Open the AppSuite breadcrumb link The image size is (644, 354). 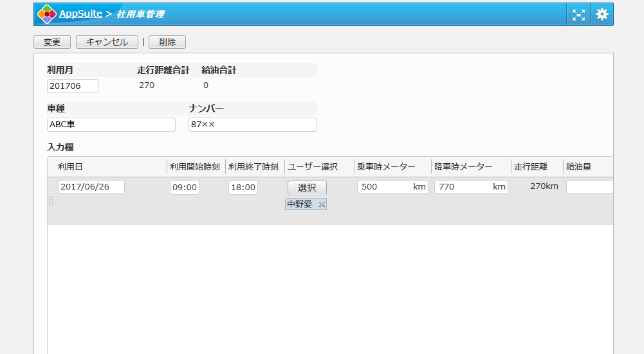pyautogui.click(x=80, y=13)
